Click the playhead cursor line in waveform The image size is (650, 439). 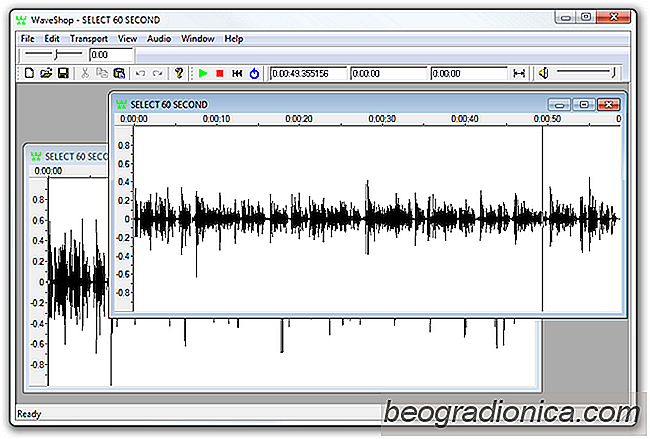542,218
